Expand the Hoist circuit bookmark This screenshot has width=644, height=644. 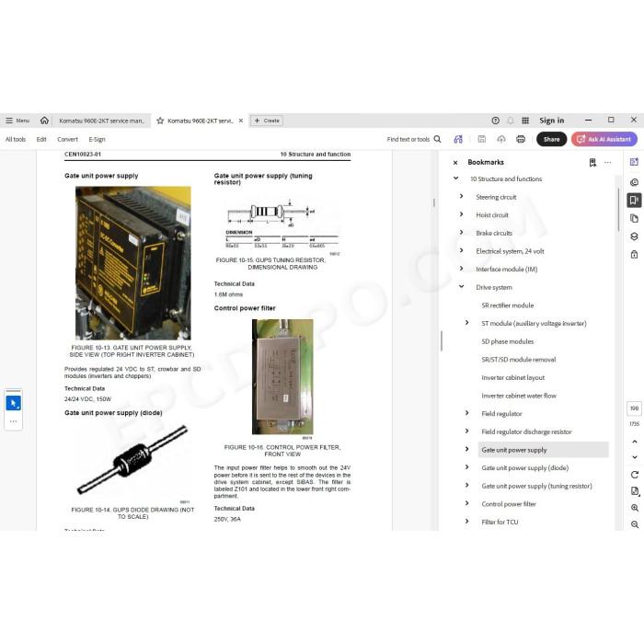click(461, 214)
